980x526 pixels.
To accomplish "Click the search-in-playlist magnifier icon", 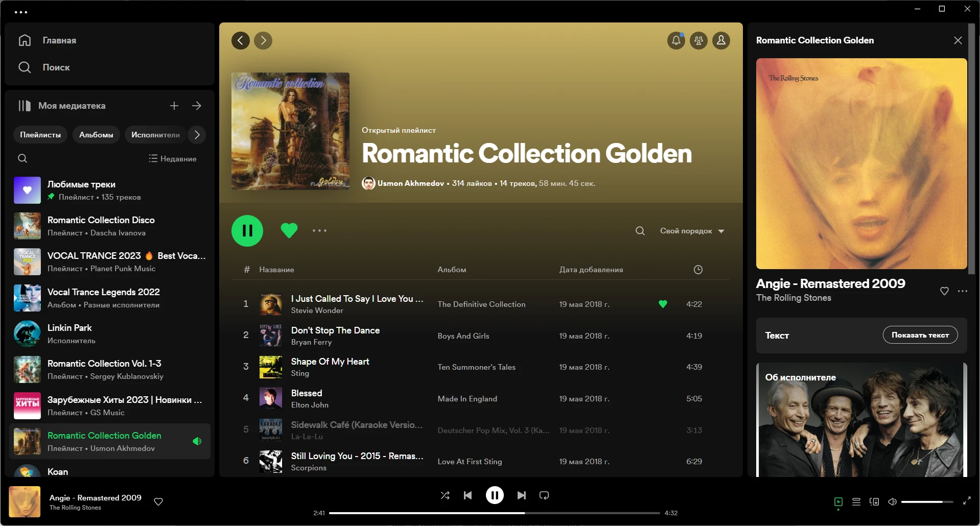I will pyautogui.click(x=640, y=231).
